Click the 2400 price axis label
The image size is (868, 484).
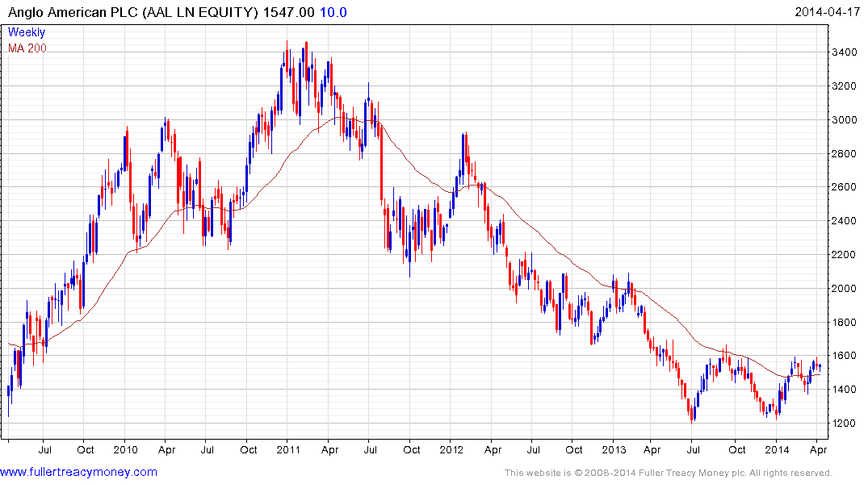point(845,221)
